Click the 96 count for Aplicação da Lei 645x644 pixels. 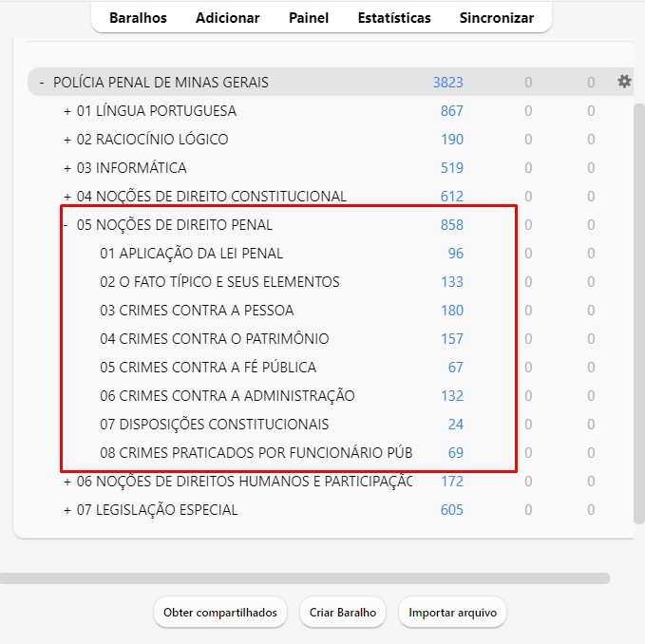pyautogui.click(x=455, y=254)
